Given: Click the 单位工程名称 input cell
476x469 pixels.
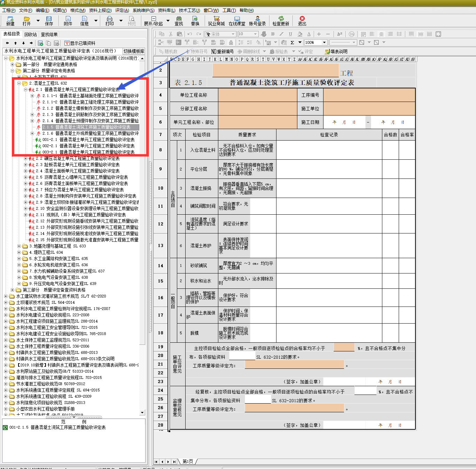Looking at the screenshot, I should [257, 95].
